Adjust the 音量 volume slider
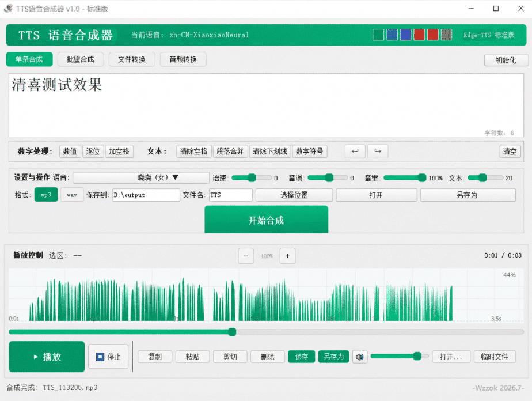The width and height of the screenshot is (532, 401). (x=405, y=177)
